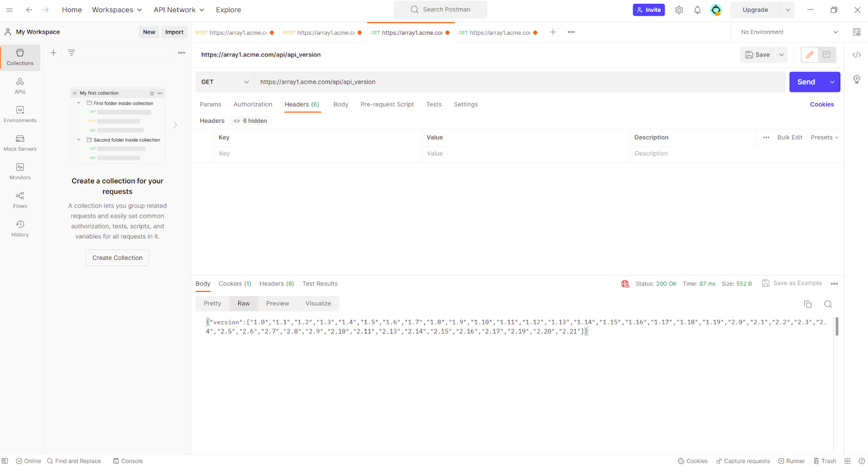Open Environments in the sidebar

point(20,114)
